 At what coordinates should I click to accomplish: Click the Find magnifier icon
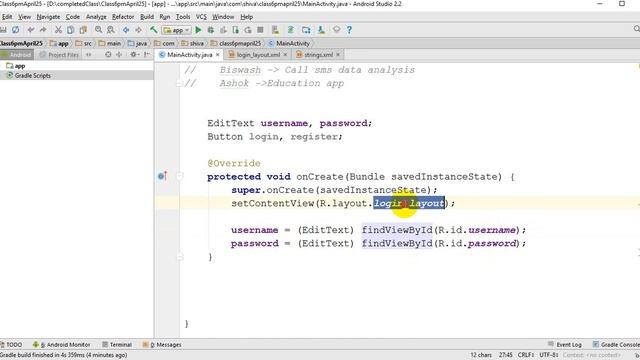pyautogui.click(x=98, y=30)
